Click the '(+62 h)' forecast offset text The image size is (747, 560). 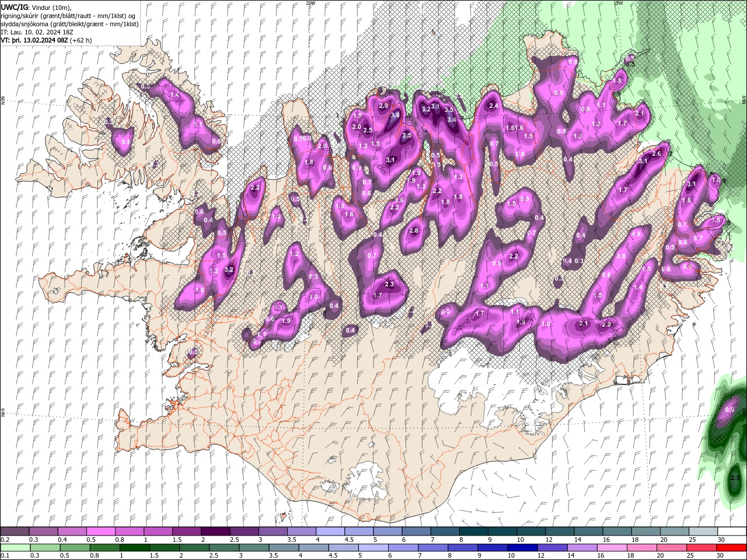pos(81,40)
